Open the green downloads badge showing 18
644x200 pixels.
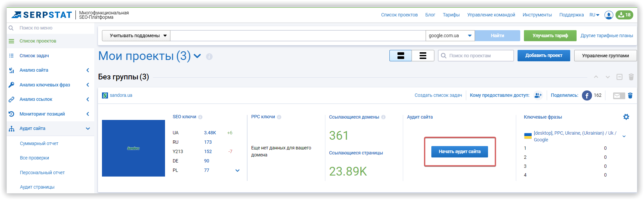pos(624,15)
